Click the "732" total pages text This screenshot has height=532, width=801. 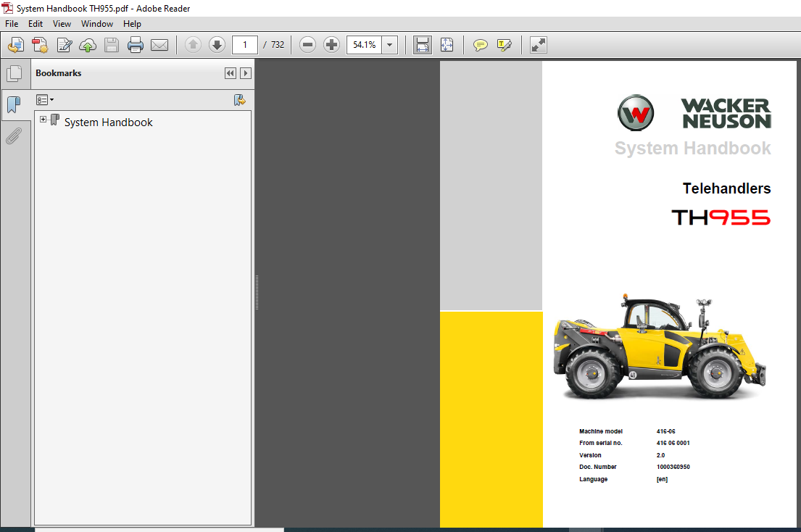(278, 45)
